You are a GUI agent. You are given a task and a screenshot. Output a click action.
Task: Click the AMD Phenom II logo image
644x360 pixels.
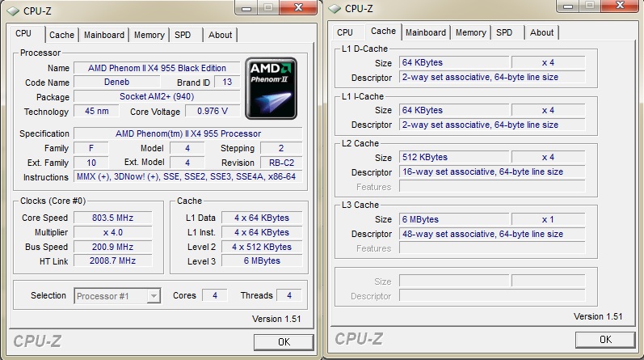(x=271, y=88)
